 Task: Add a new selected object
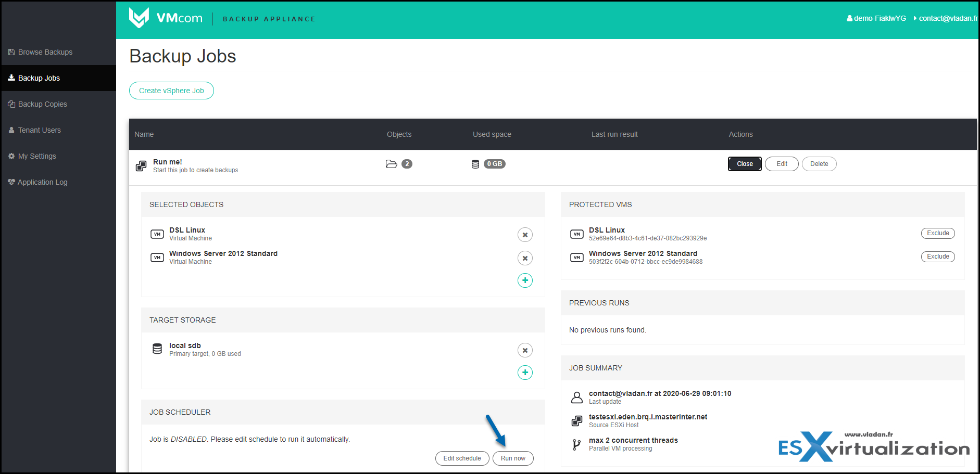(x=525, y=280)
